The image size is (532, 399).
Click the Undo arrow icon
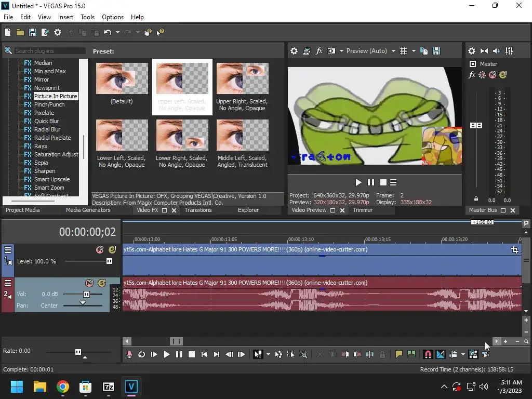coord(108,32)
